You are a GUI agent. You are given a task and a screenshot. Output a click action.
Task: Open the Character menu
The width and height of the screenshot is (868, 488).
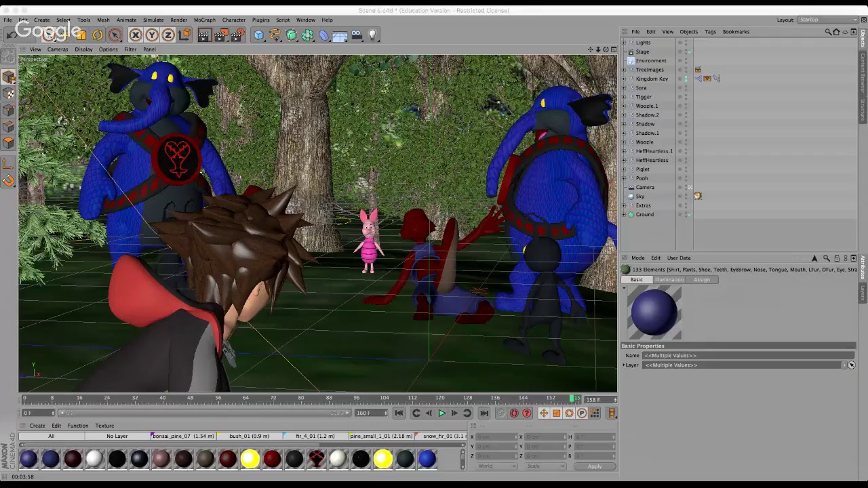click(234, 20)
